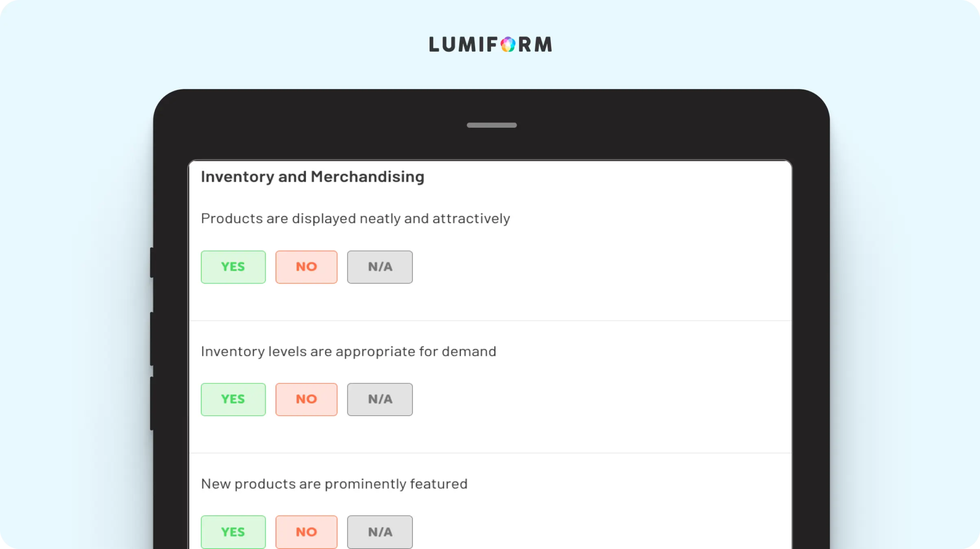The image size is (980, 549).
Task: Mark N/A for products displayed neatly
Action: [x=380, y=267]
